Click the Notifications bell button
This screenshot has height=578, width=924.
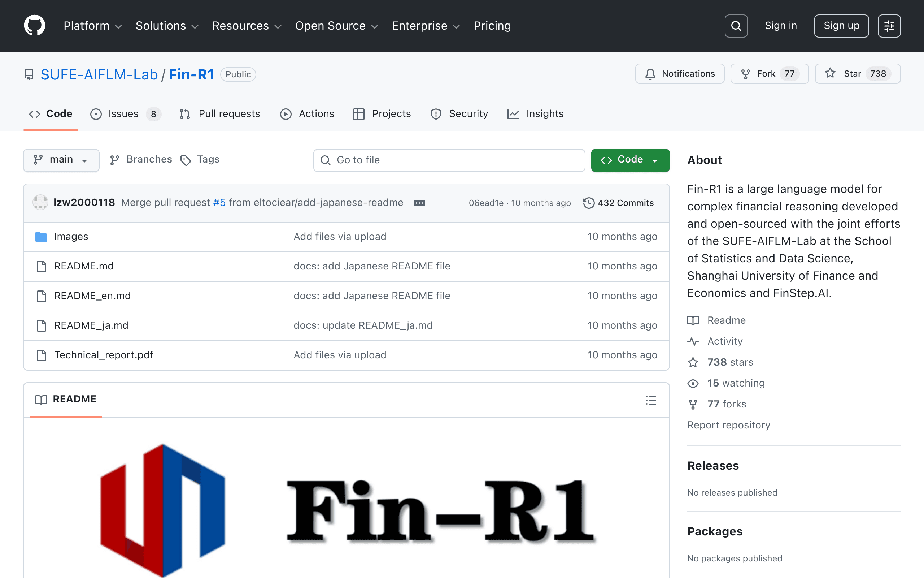[x=680, y=73]
